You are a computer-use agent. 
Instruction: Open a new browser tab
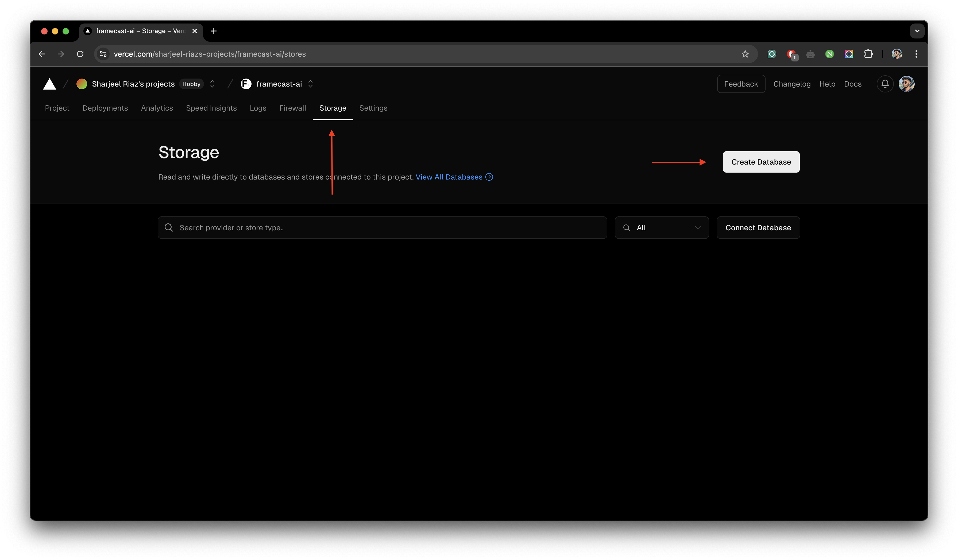(214, 31)
